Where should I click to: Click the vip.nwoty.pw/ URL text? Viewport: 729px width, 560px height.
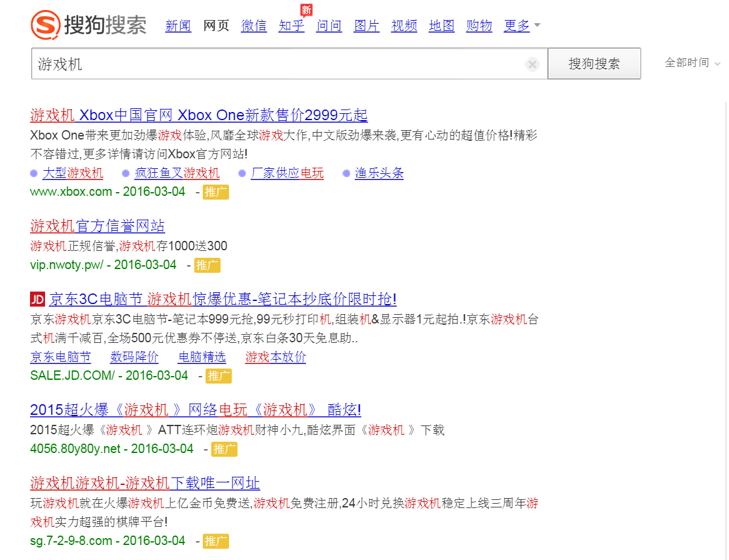pyautogui.click(x=67, y=265)
